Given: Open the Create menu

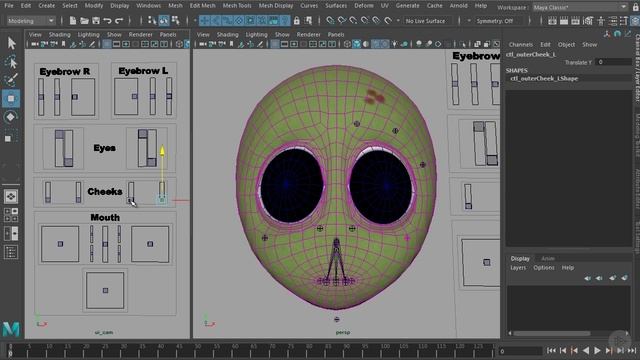Looking at the screenshot, I should 47,6.
